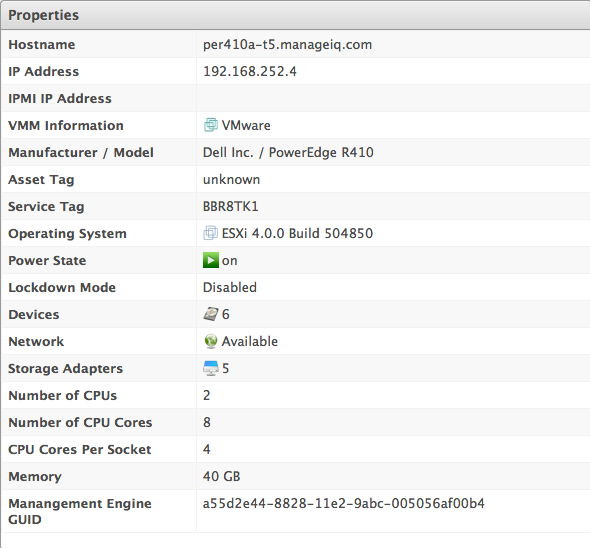Image resolution: width=590 pixels, height=548 pixels.
Task: Click the hard disk Devices icon
Action: click(211, 314)
